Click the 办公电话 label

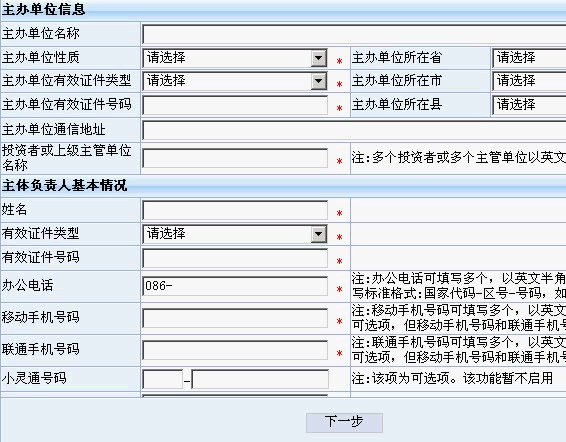[x=27, y=286]
